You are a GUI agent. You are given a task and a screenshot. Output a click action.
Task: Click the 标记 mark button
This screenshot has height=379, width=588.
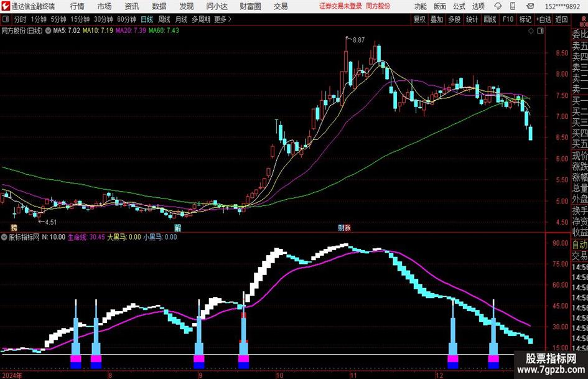pyautogui.click(x=525, y=19)
